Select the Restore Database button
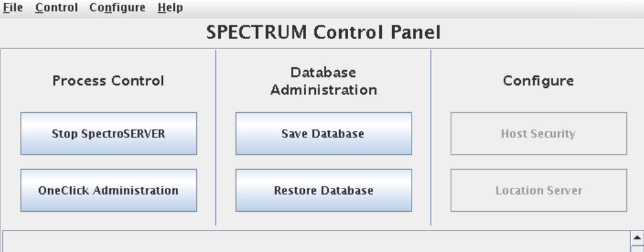The image size is (644, 252). pos(324,190)
